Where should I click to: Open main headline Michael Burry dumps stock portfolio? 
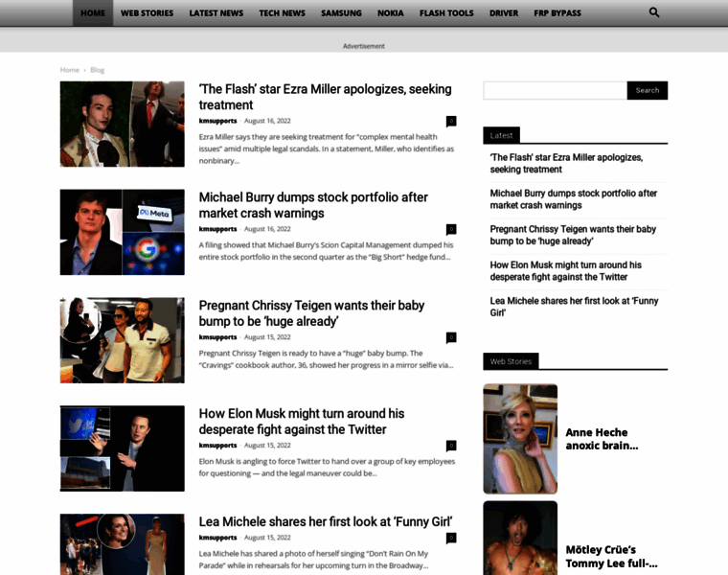[313, 205]
